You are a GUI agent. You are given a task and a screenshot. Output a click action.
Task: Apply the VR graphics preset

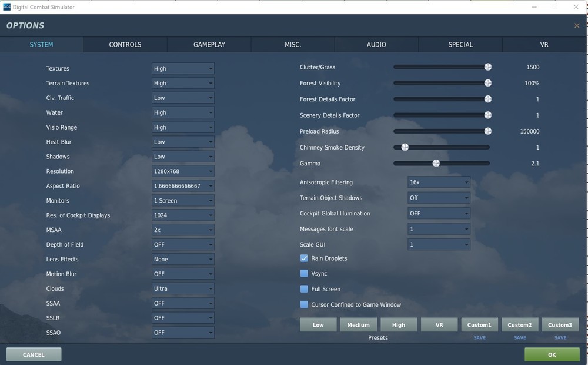point(439,324)
